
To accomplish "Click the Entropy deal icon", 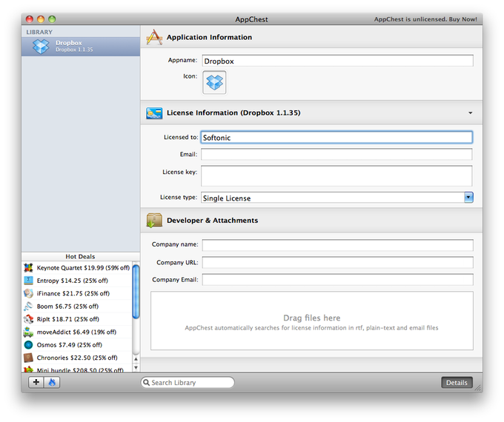I will [x=28, y=281].
